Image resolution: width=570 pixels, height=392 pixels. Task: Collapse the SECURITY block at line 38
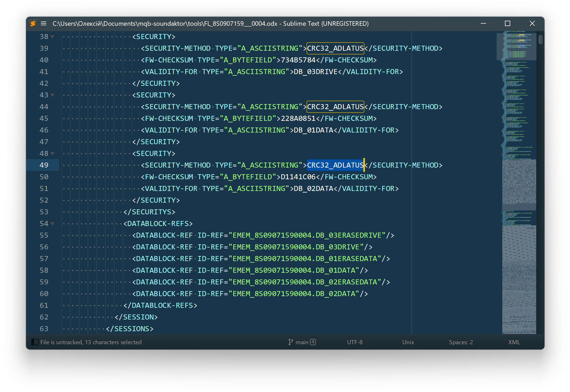(53, 37)
